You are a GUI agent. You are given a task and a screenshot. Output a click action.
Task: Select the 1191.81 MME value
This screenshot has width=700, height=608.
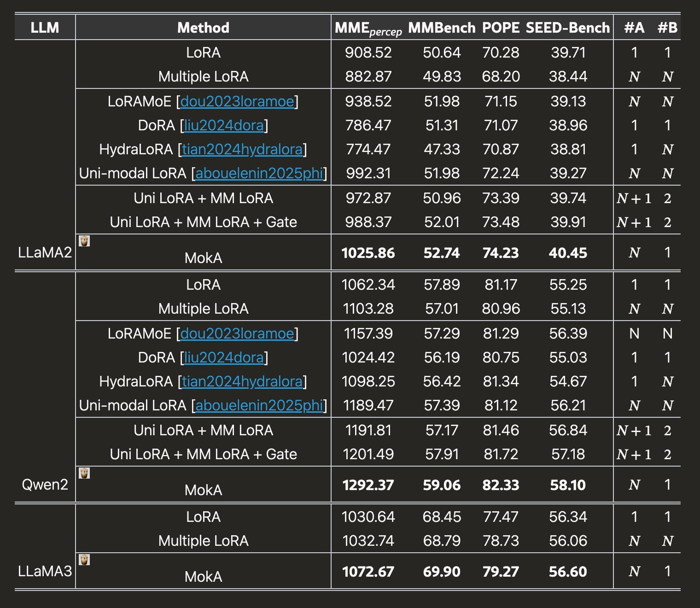368,430
